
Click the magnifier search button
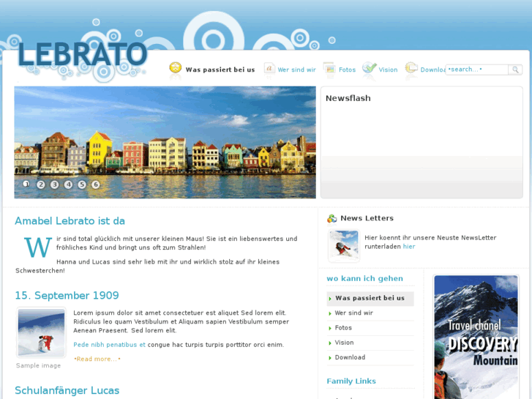(515, 70)
